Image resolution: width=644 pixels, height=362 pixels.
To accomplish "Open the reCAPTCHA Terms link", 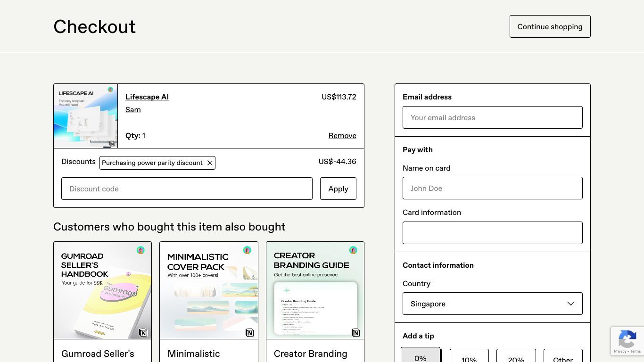I will pyautogui.click(x=636, y=352).
